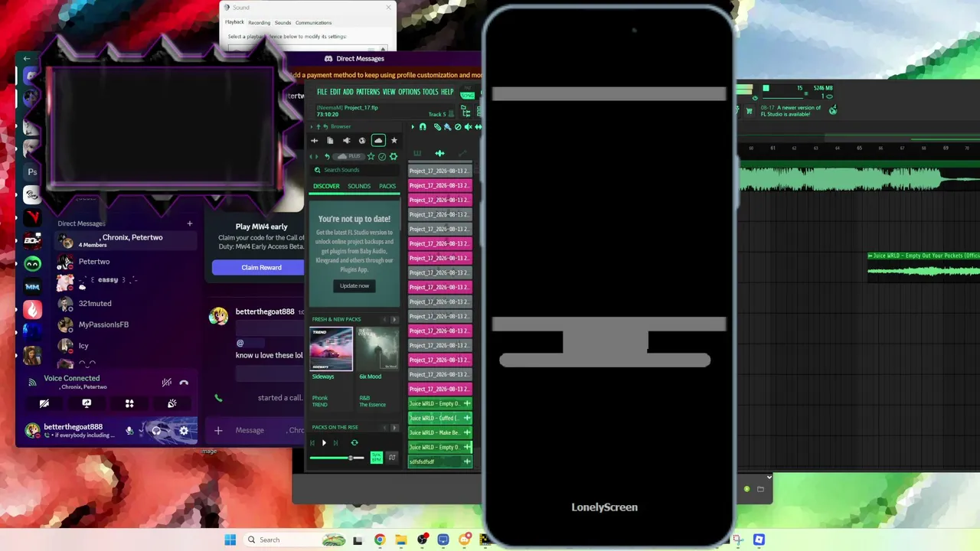Screen dimensions: 980x551
Task: Open the files icon tab in FL Studio Browser
Action: [x=330, y=141]
